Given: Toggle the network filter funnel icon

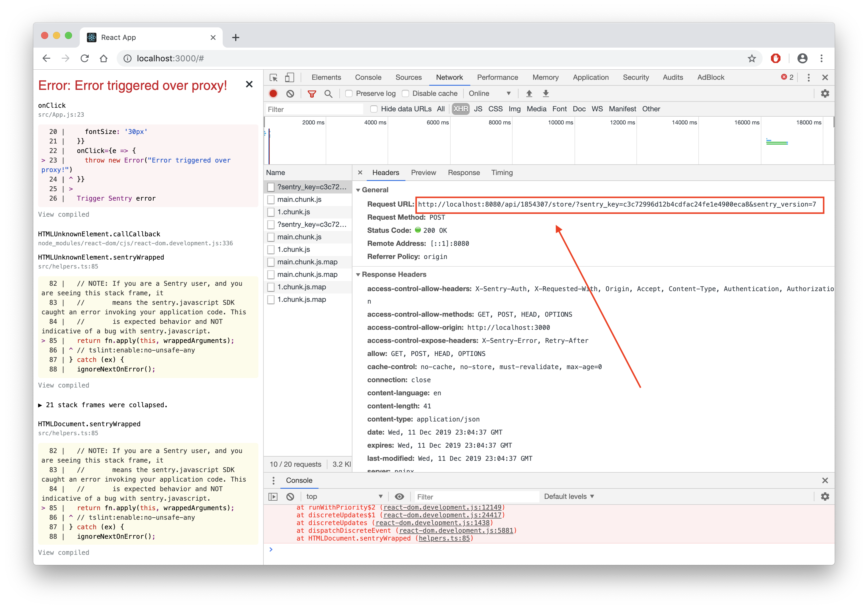Looking at the screenshot, I should tap(312, 94).
